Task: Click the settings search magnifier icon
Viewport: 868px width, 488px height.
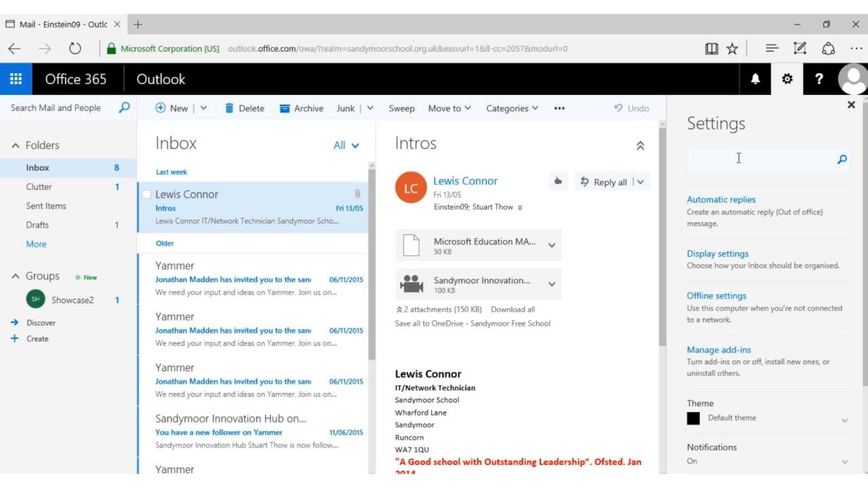Action: point(842,159)
